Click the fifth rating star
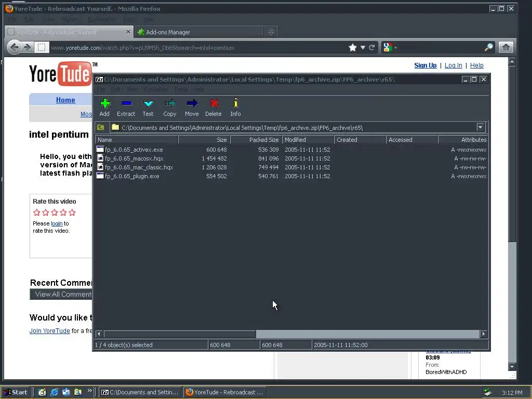The width and height of the screenshot is (532, 399). pyautogui.click(x=72, y=212)
